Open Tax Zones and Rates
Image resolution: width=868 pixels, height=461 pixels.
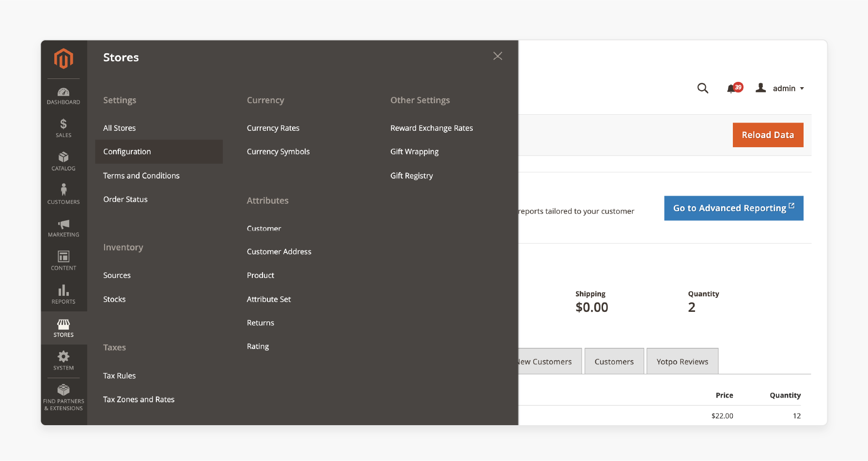139,399
